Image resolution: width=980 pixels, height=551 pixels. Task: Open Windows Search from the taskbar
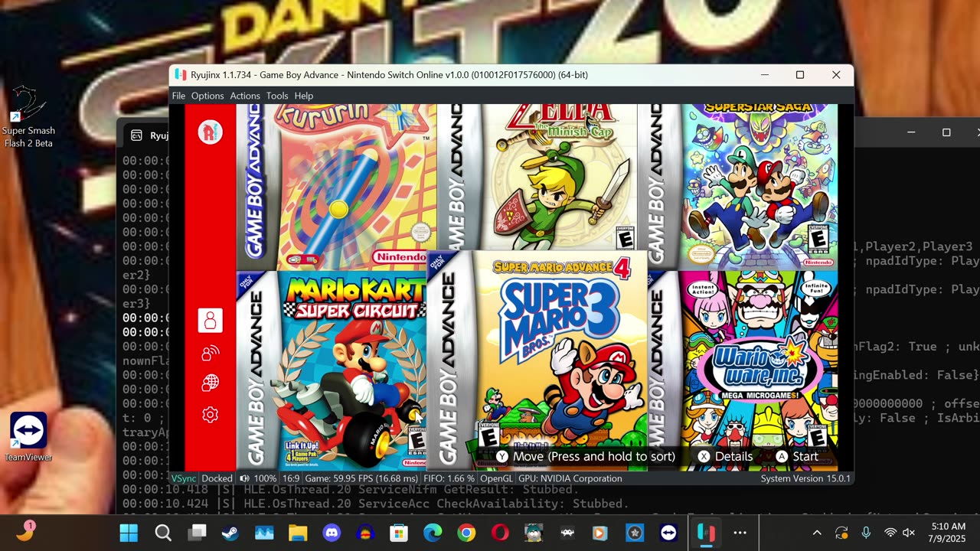click(163, 533)
